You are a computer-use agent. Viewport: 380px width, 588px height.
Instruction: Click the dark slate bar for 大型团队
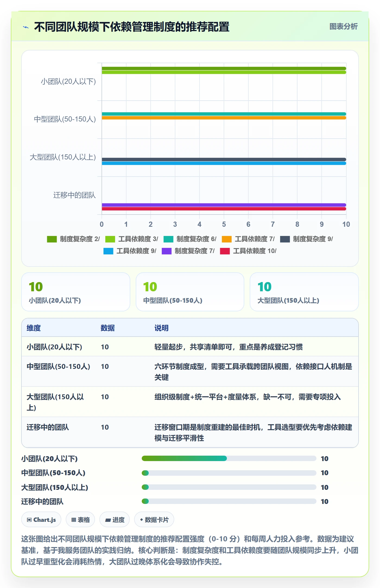[224, 159]
